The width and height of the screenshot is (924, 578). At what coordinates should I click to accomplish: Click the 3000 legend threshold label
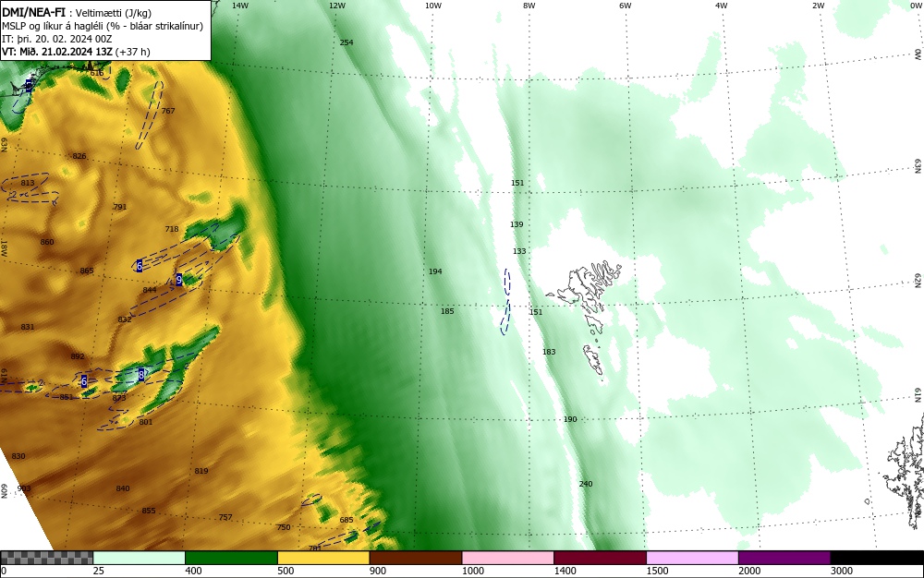click(841, 571)
